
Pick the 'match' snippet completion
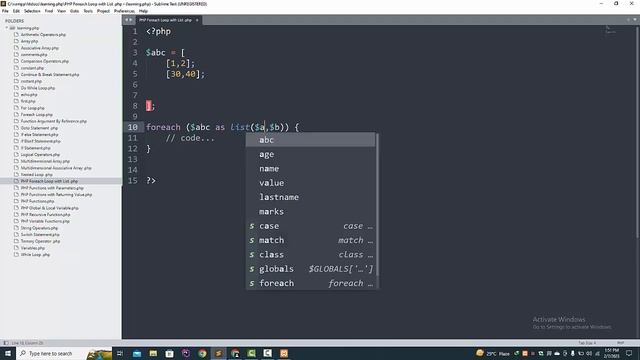311,240
